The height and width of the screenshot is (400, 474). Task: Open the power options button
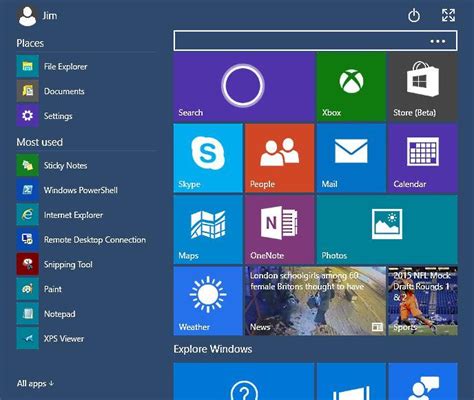414,15
